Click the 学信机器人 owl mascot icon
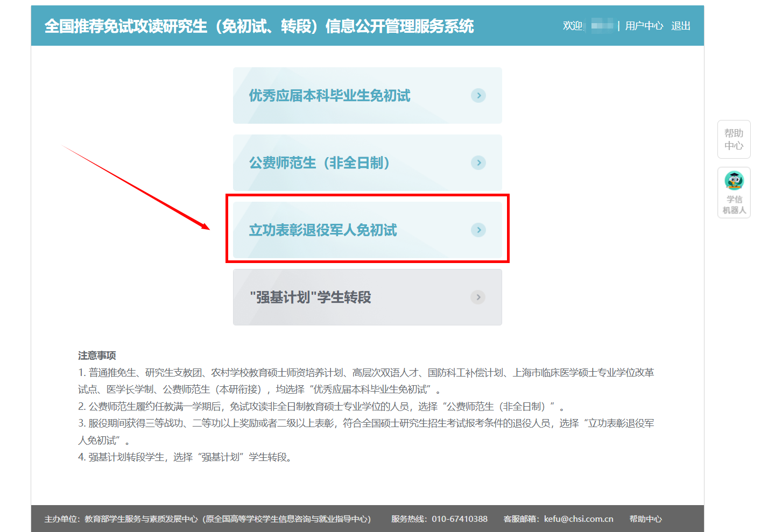 [x=734, y=181]
